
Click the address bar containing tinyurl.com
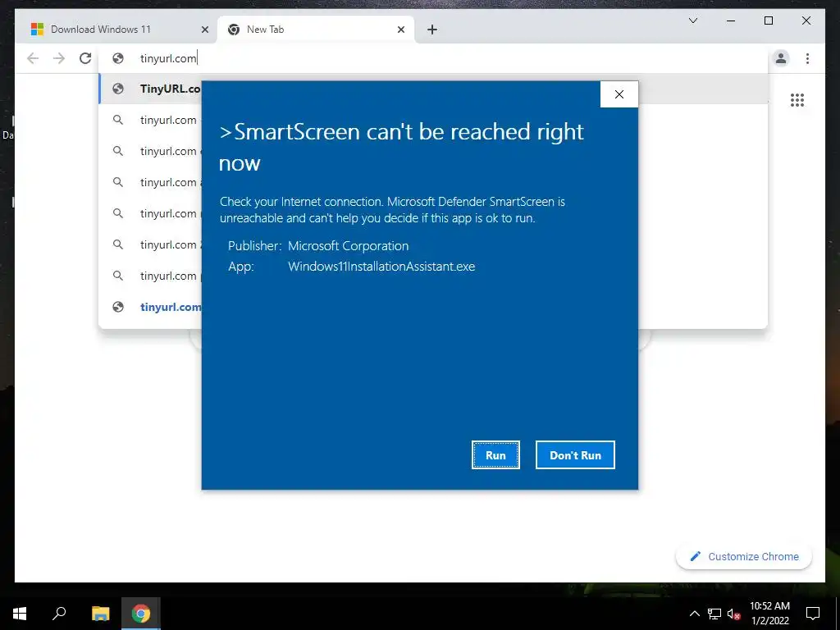[x=433, y=58]
